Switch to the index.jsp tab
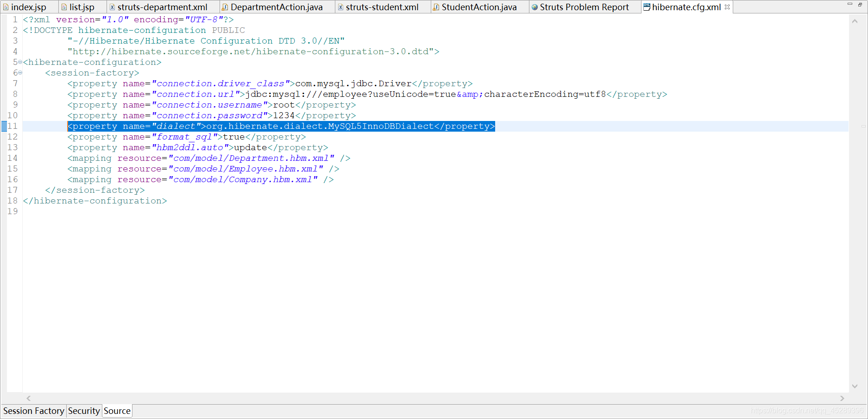This screenshot has height=419, width=868. [28, 7]
